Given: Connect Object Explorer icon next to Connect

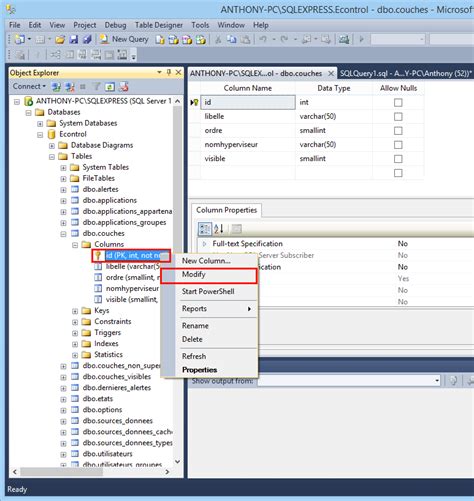Looking at the screenshot, I should [56, 87].
